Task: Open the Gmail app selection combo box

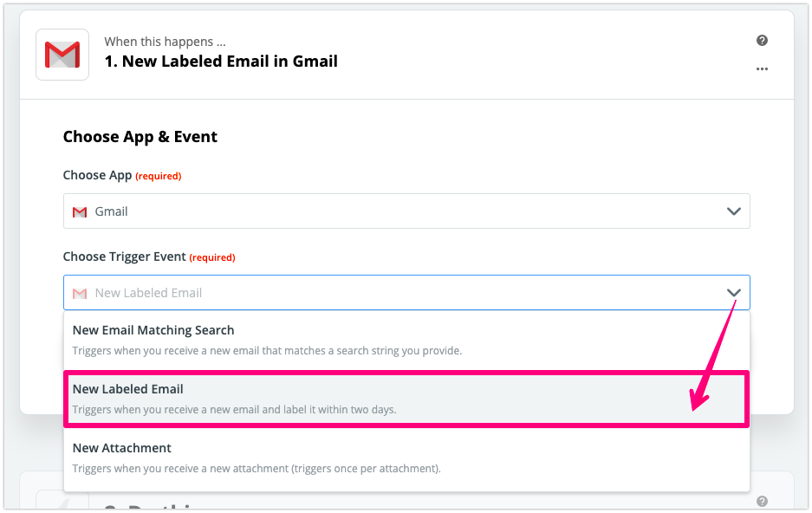Action: click(406, 211)
